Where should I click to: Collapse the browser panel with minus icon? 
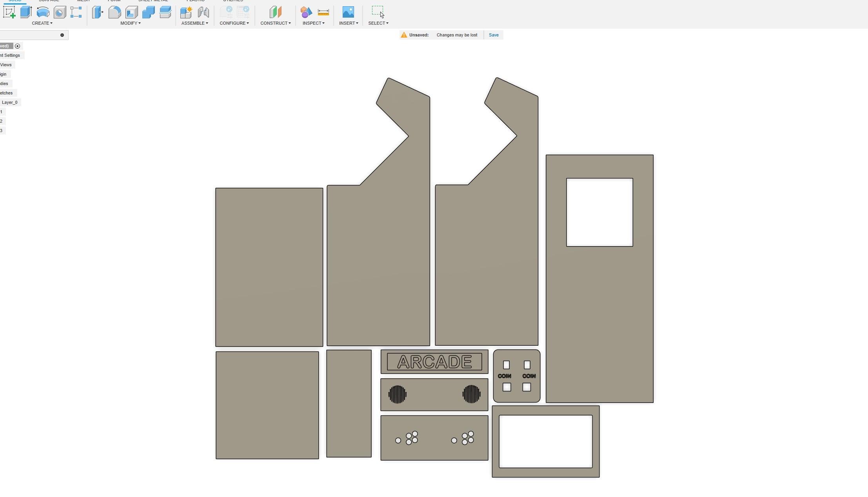62,35
